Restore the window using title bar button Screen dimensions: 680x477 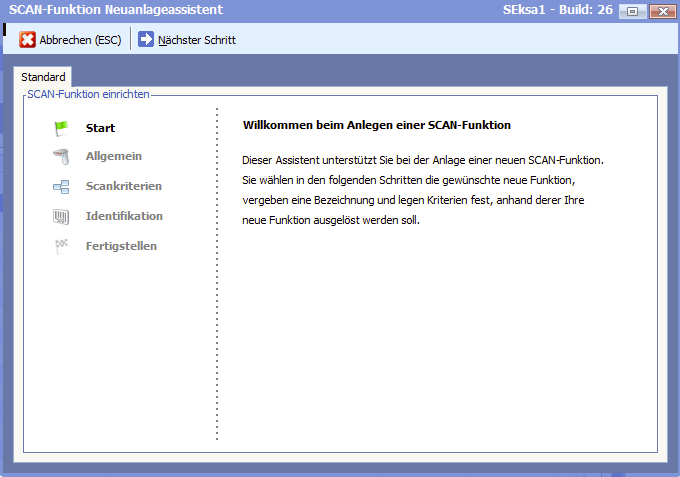[632, 11]
